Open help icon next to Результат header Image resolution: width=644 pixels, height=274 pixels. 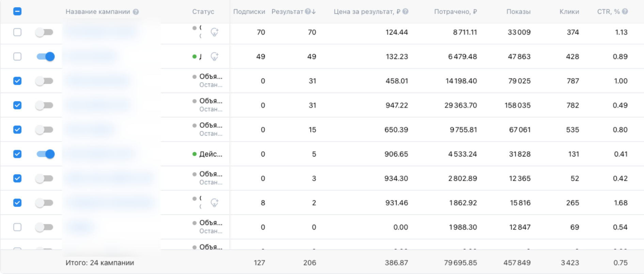308,12
